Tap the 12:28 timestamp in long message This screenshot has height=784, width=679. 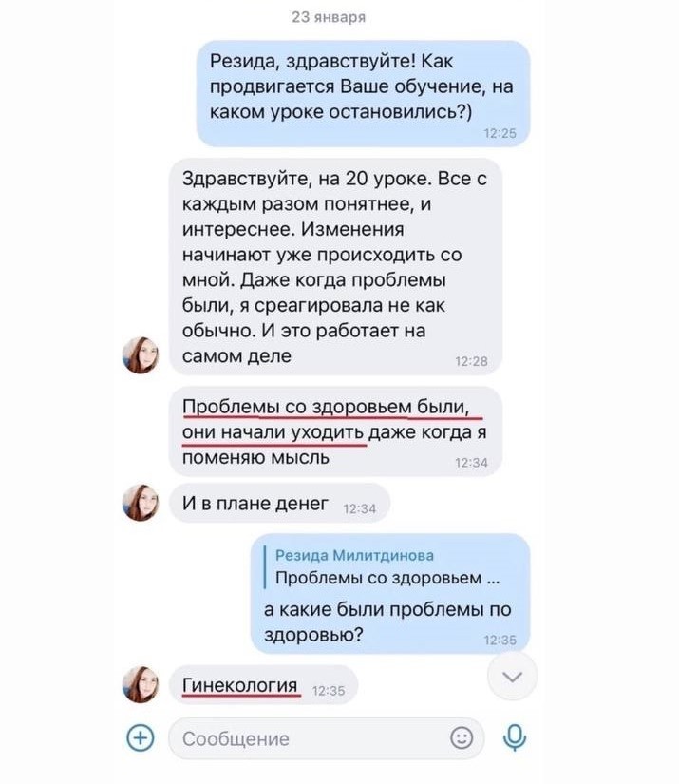pos(471,361)
